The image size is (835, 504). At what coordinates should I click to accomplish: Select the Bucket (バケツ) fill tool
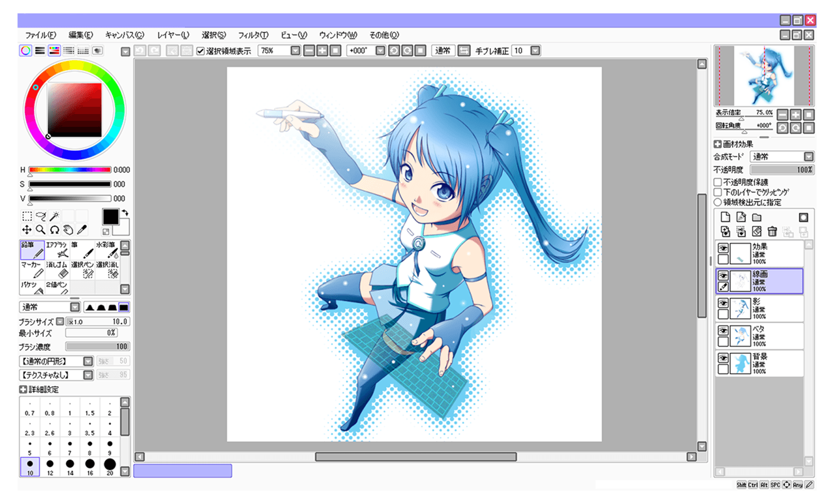point(32,288)
